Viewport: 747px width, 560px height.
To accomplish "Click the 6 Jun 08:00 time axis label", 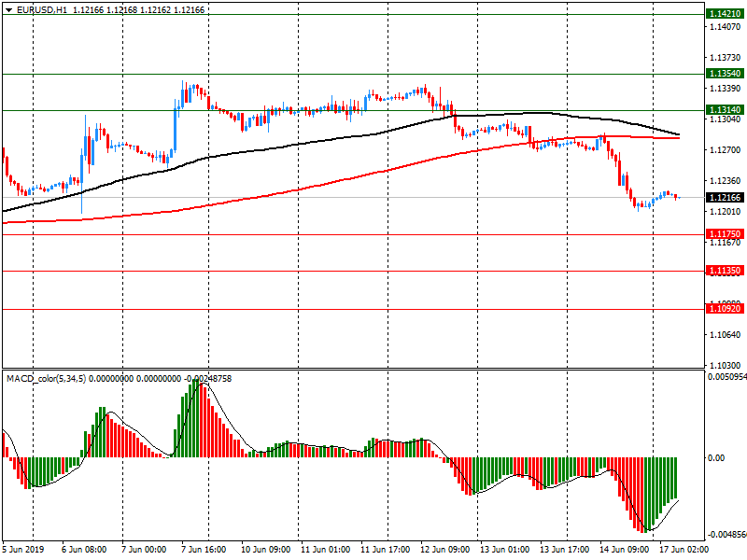I will pos(84,550).
